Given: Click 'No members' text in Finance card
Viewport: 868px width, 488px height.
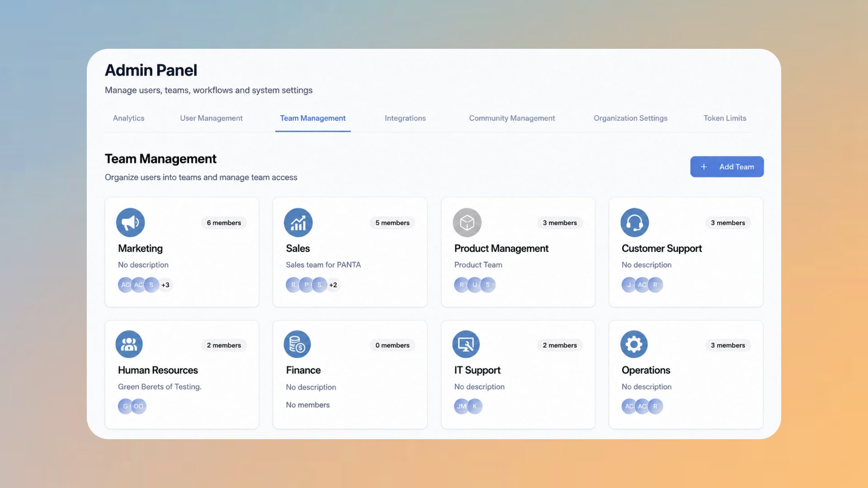Looking at the screenshot, I should (308, 405).
